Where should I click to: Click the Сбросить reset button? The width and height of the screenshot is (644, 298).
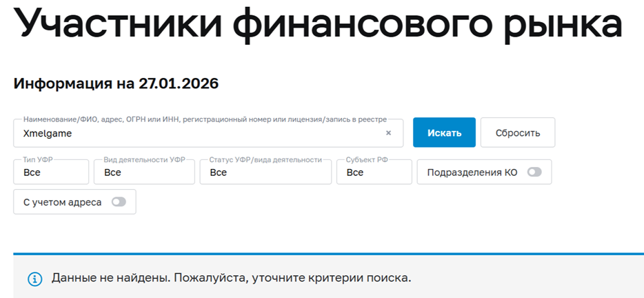pos(517,132)
